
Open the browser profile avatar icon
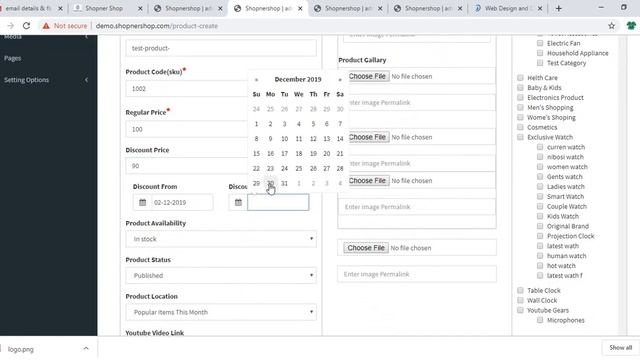631,26
